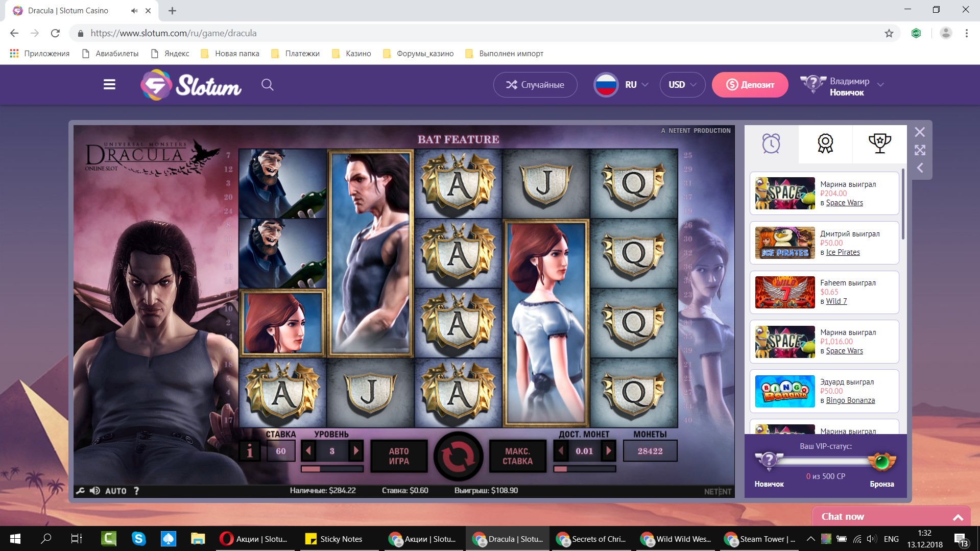Open a new browser tab with plus
The width and height of the screenshot is (980, 551).
(173, 11)
